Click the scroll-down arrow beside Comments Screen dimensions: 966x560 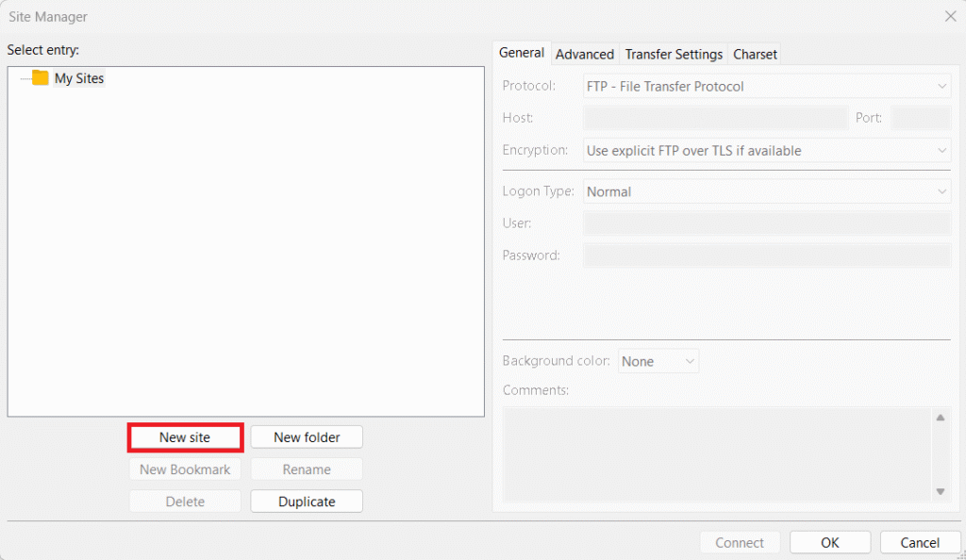941,490
